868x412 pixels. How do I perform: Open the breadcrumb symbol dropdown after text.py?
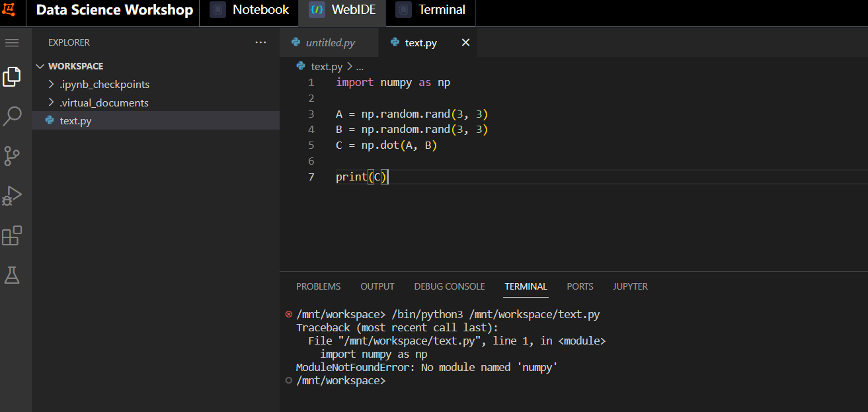(360, 66)
